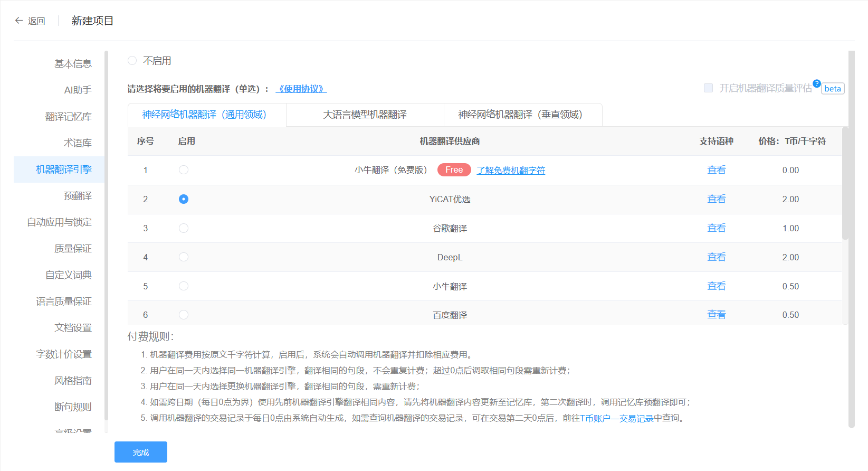
Task: Click the red Free badge
Action: tap(454, 170)
